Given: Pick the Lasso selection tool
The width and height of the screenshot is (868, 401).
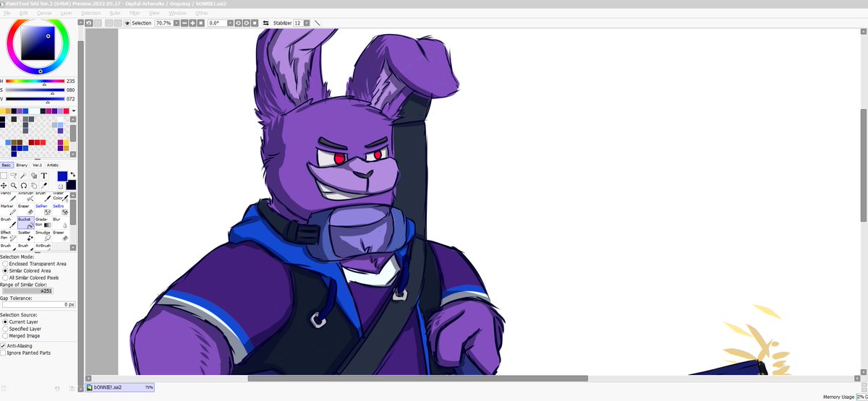Looking at the screenshot, I should point(14,176).
